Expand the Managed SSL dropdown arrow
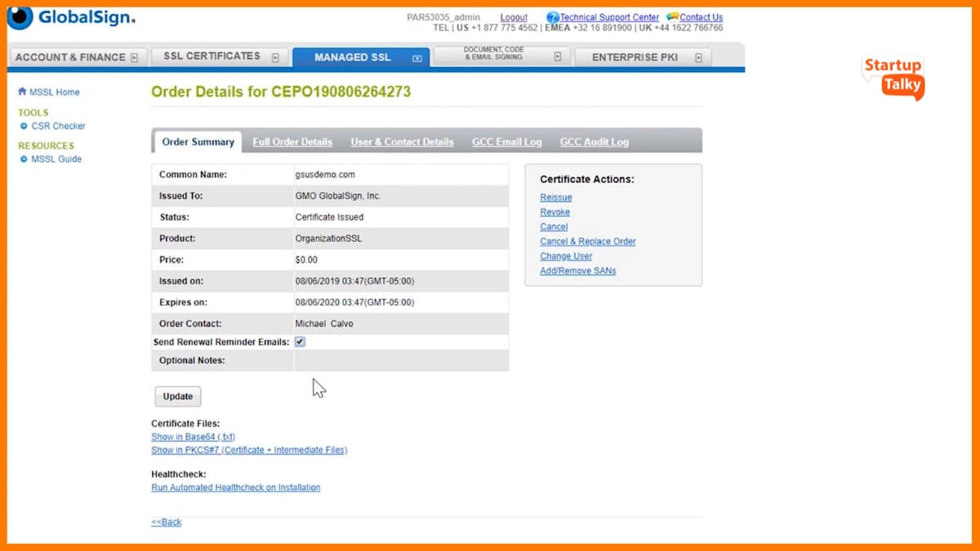 tap(416, 58)
